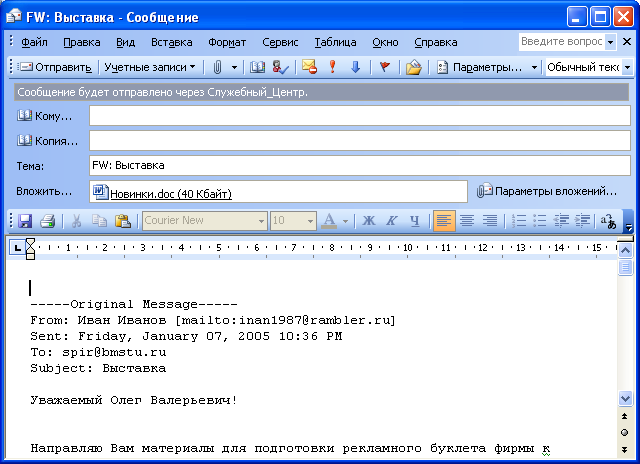Expand the arrow next to Параметры
The height and width of the screenshot is (464, 640).
pyautogui.click(x=534, y=67)
